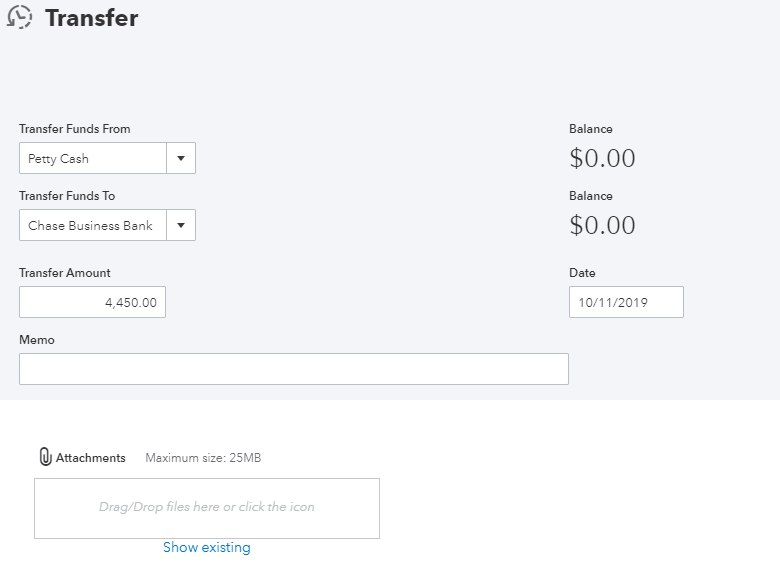Click the Petty Cash balance amount
Screen dimensions: 780x576
click(602, 158)
